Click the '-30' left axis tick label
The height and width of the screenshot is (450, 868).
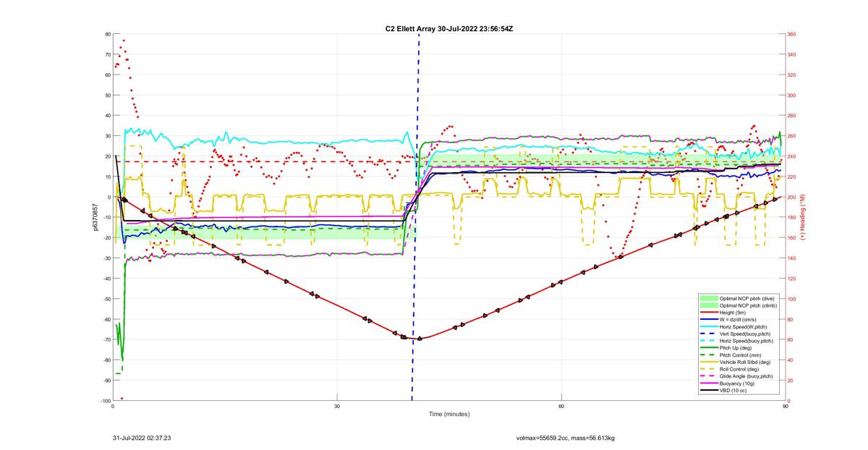pyautogui.click(x=106, y=258)
